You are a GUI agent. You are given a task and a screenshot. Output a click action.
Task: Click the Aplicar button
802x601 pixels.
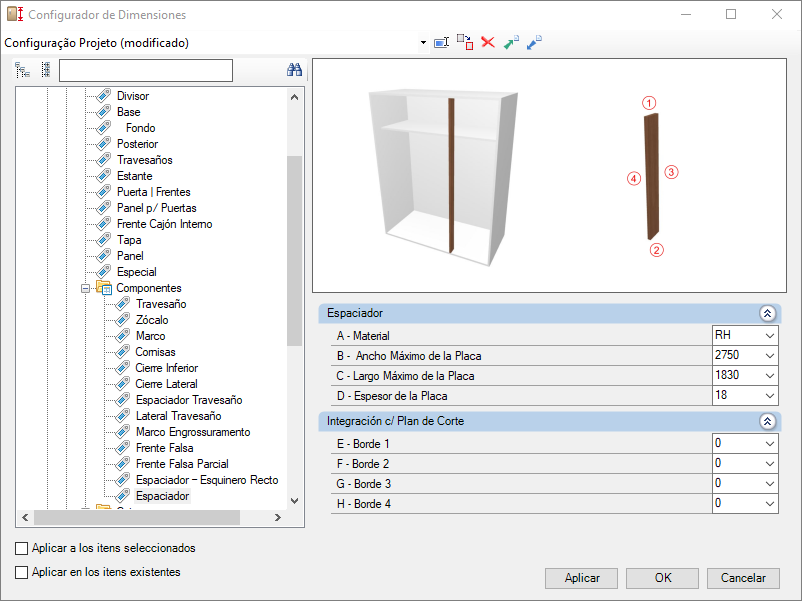582,578
